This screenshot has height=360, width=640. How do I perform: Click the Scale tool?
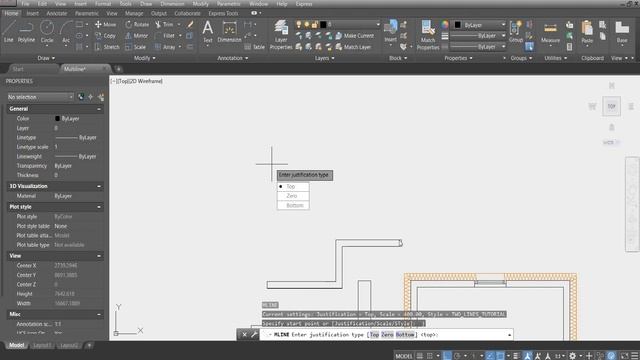(x=136, y=47)
